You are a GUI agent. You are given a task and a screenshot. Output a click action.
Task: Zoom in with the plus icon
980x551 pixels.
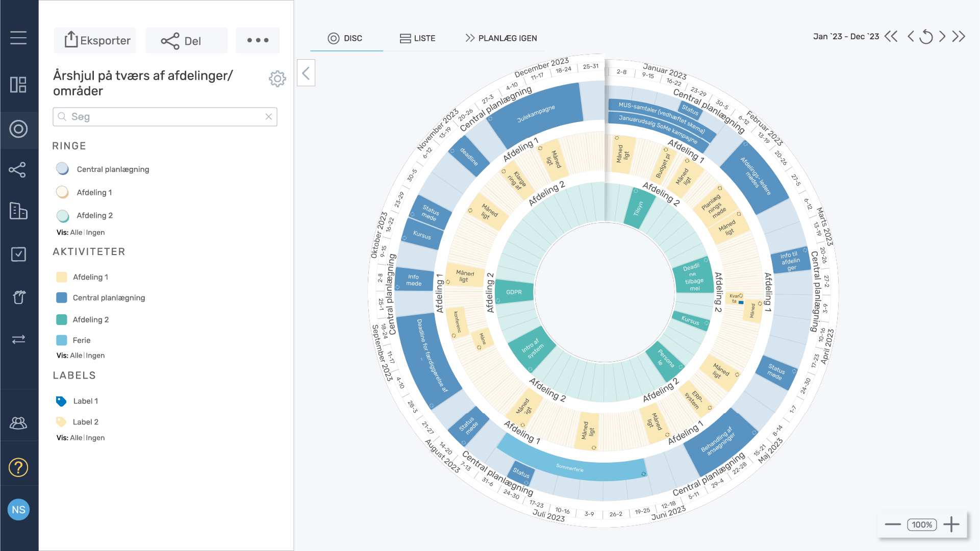pyautogui.click(x=951, y=524)
